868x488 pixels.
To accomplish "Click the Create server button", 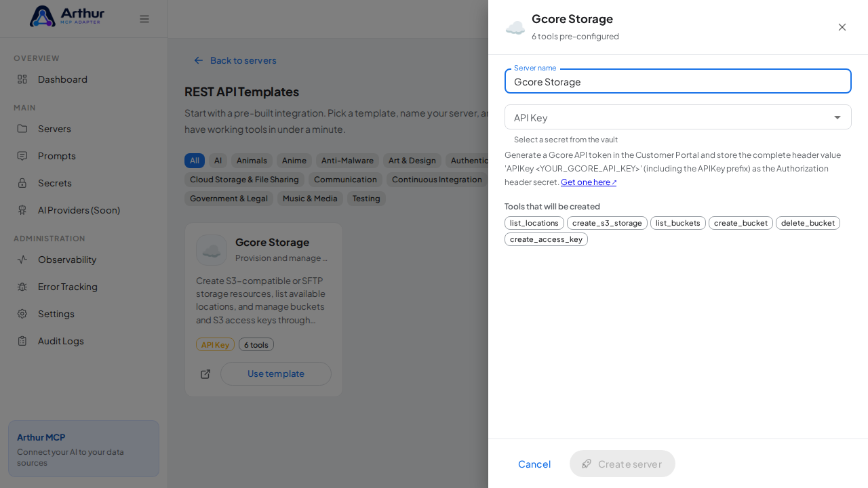I will tap(623, 464).
